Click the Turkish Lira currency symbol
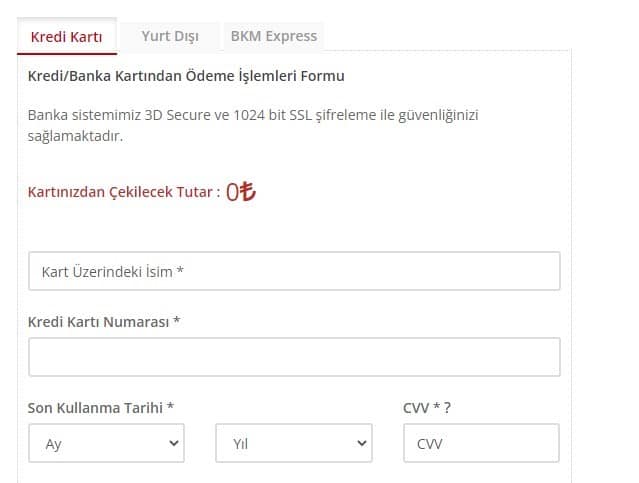This screenshot has width=639, height=483. tap(248, 192)
